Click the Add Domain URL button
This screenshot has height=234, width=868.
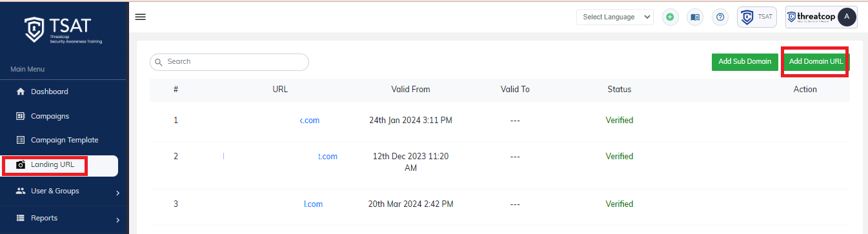816,62
